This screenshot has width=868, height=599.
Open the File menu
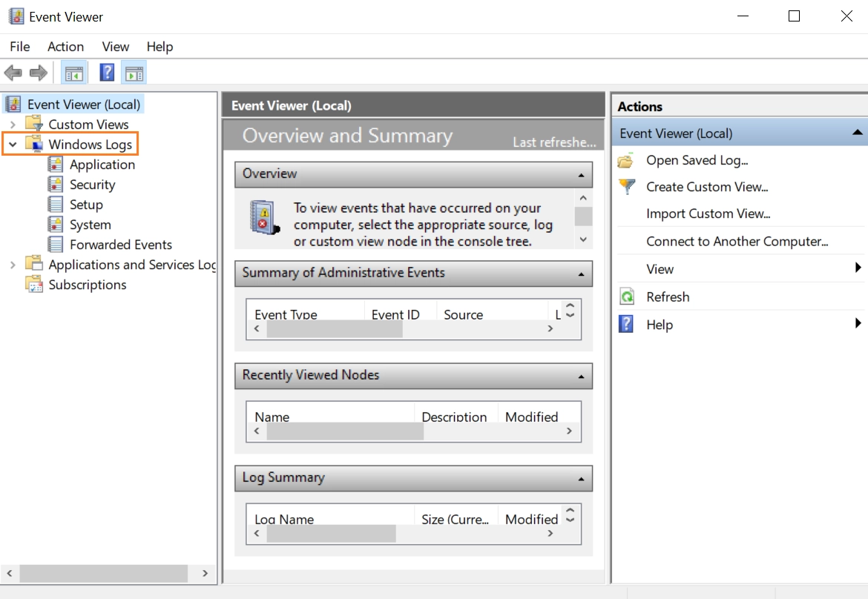click(x=20, y=47)
